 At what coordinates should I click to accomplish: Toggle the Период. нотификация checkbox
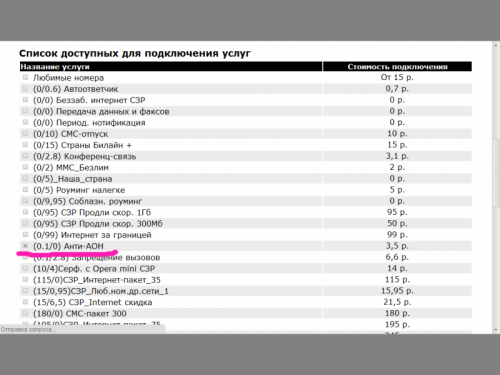(x=25, y=122)
